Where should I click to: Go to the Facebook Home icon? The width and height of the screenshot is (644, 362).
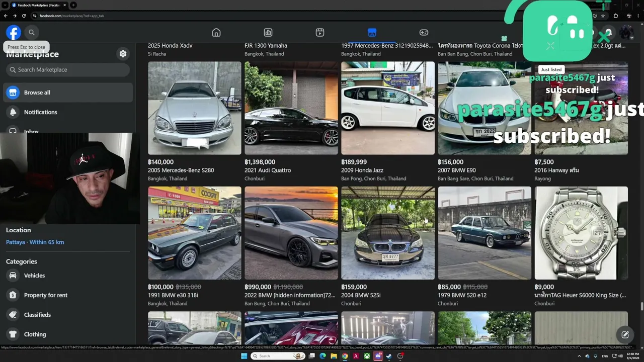(216, 32)
